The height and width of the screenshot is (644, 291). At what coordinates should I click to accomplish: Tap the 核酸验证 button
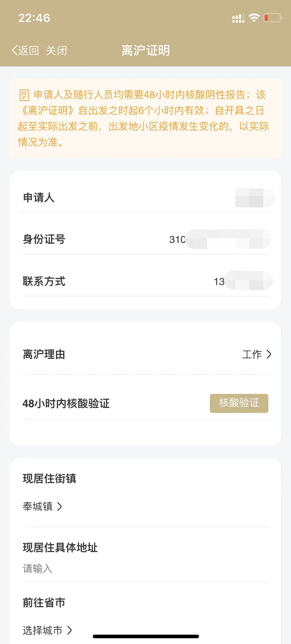pyautogui.click(x=239, y=403)
